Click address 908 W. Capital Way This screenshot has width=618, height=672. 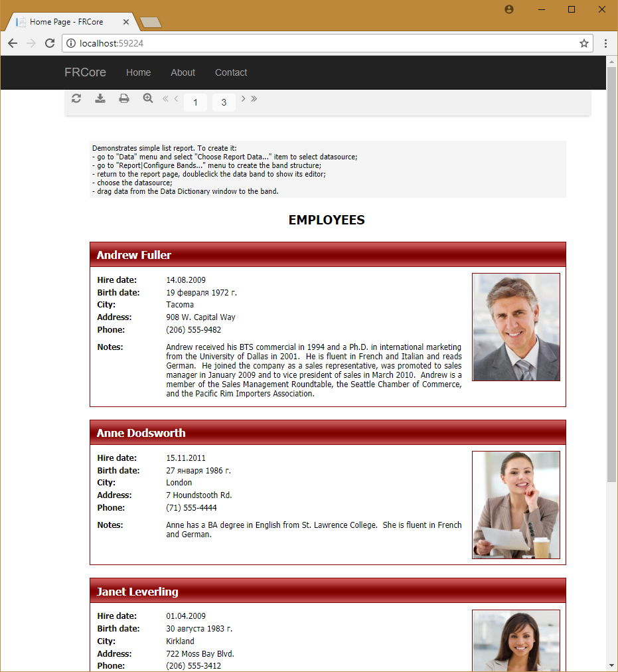click(200, 317)
